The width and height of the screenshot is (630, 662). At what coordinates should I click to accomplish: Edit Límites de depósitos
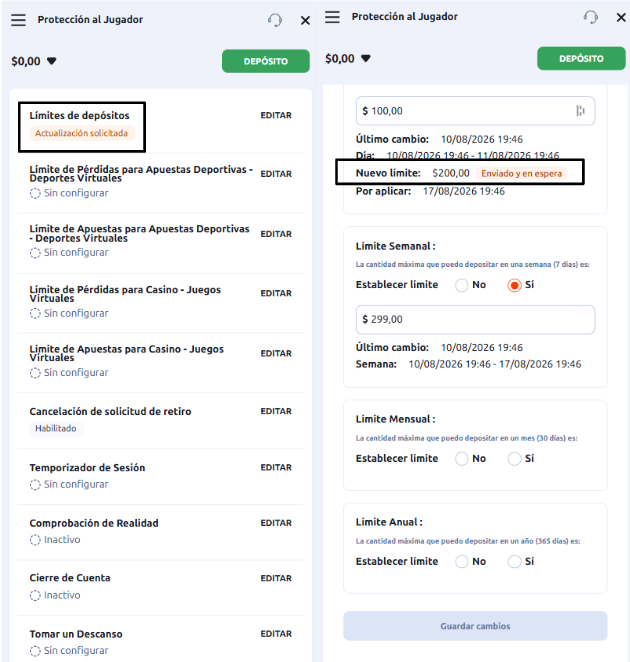[276, 115]
